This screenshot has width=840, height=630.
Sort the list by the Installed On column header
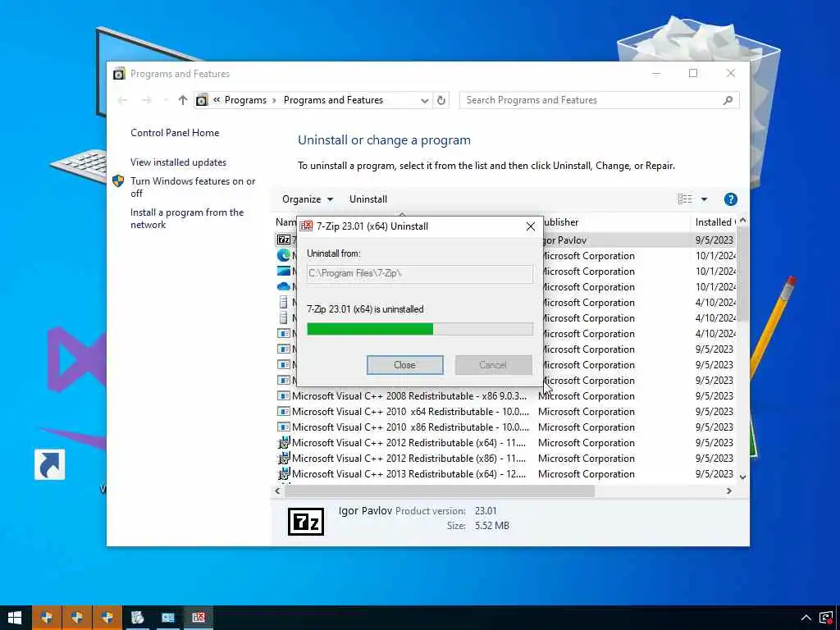[x=714, y=222]
